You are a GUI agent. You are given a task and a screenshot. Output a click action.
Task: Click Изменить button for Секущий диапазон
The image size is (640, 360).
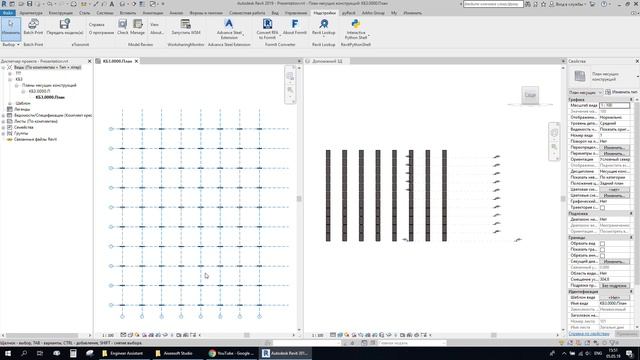(614, 262)
